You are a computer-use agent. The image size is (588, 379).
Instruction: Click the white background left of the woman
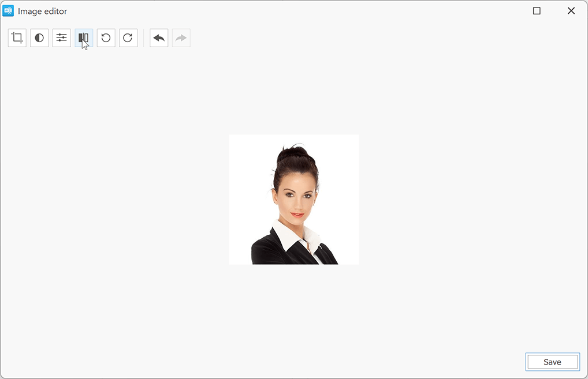coord(245,190)
